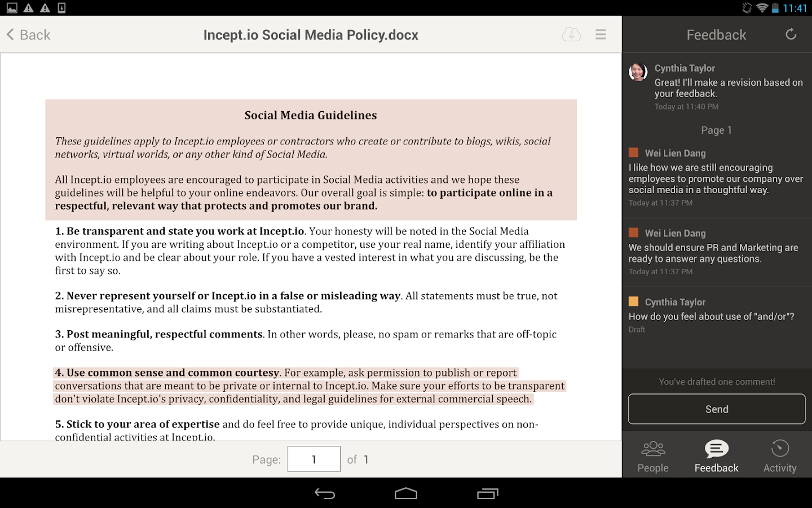Tap the Android home navigation icon
Image resolution: width=812 pixels, height=508 pixels.
coord(406,494)
